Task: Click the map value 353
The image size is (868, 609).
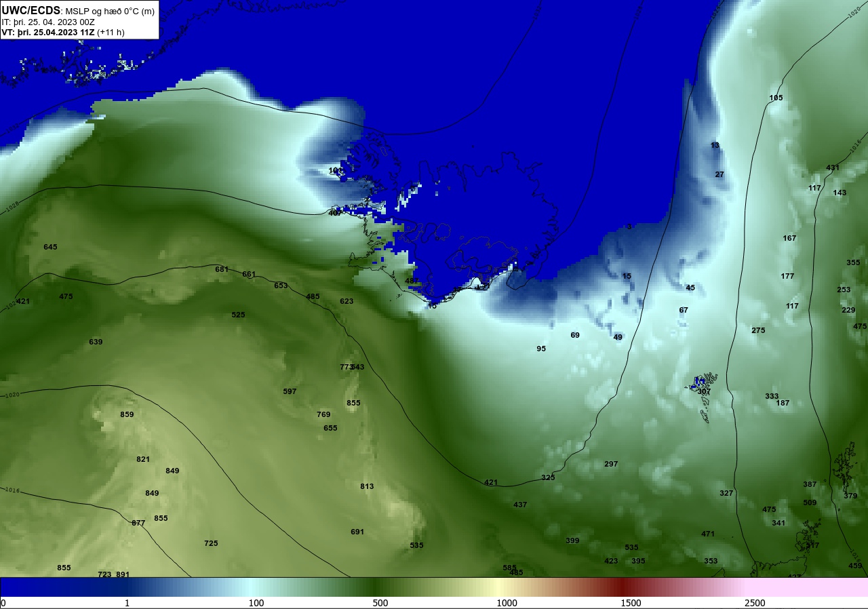Action: pos(711,561)
